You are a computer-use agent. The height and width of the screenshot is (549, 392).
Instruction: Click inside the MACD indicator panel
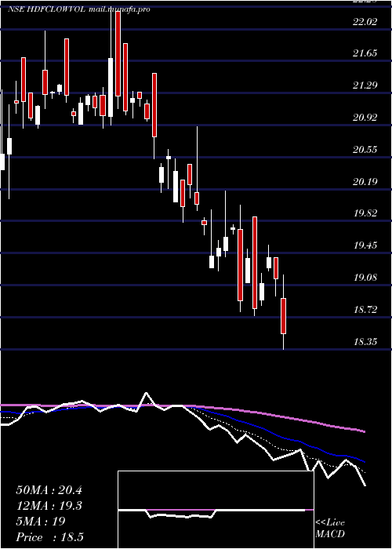pos(216,510)
